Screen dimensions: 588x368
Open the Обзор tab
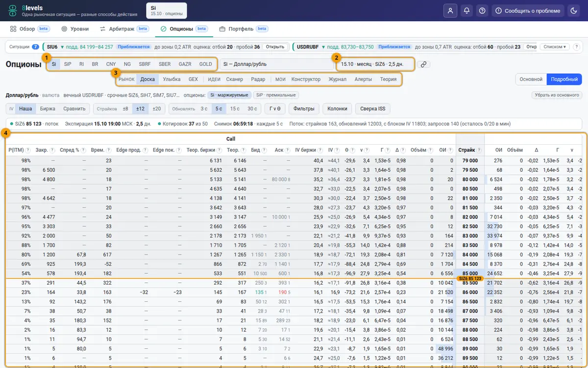[30, 29]
